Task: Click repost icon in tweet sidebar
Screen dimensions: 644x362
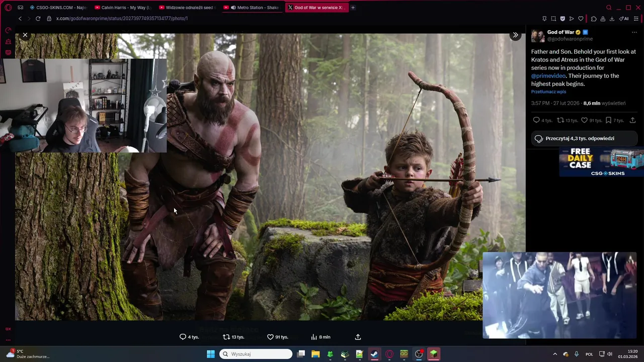Action: (560, 120)
